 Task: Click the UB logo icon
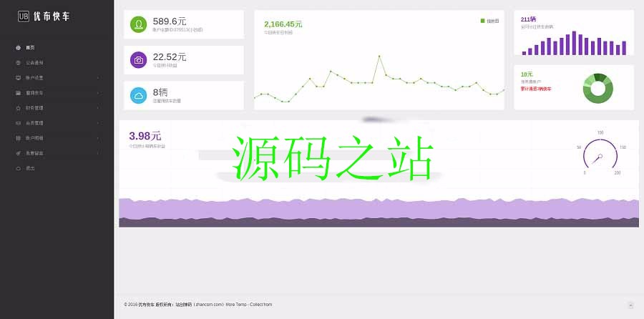[24, 16]
